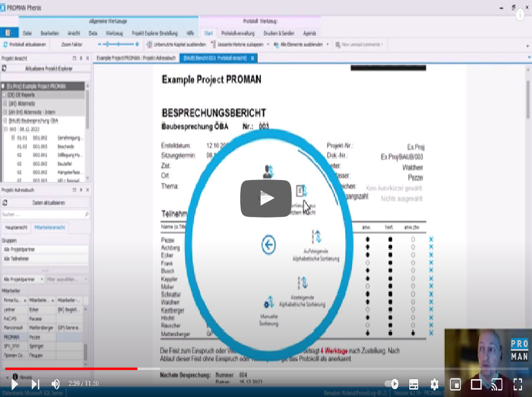Open dropdown arrow beside Alle Elemente ausblenden

pyautogui.click(x=328, y=44)
